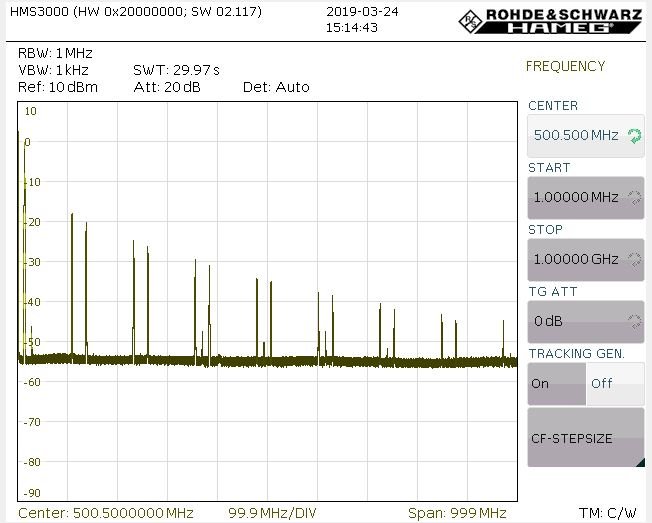Turn the tracking generator Off
This screenshot has width=652, height=523.
[x=615, y=384]
